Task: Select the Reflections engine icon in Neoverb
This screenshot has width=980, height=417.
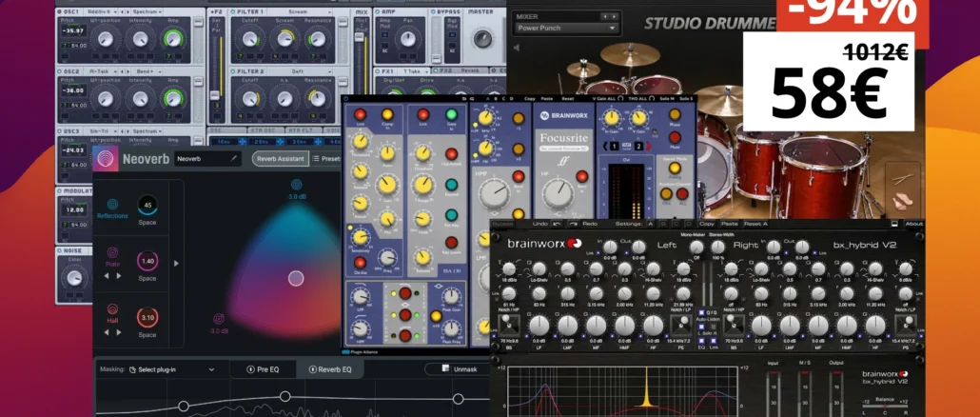Action: pos(112,204)
